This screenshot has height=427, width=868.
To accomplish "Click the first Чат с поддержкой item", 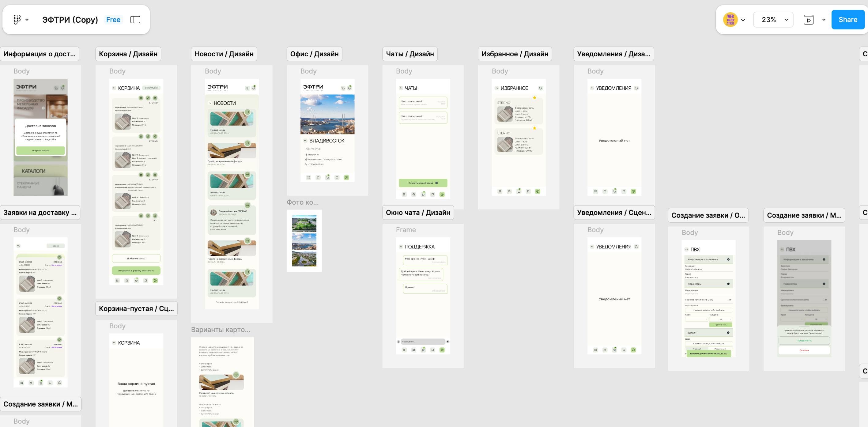I will [x=423, y=102].
